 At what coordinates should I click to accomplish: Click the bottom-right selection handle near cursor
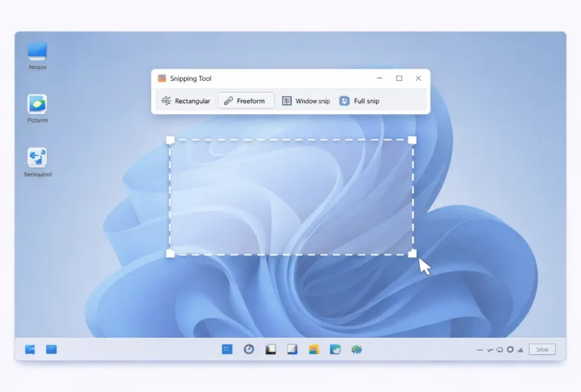[412, 254]
